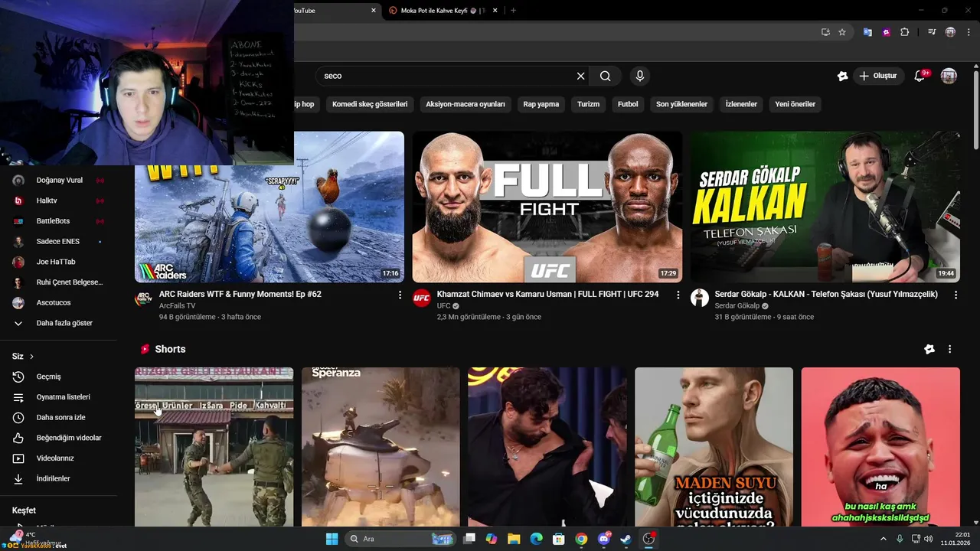Screen dimensions: 980x551
Task: Open Khamzat Chimaev vs Kamaru Usman title
Action: click(x=547, y=295)
